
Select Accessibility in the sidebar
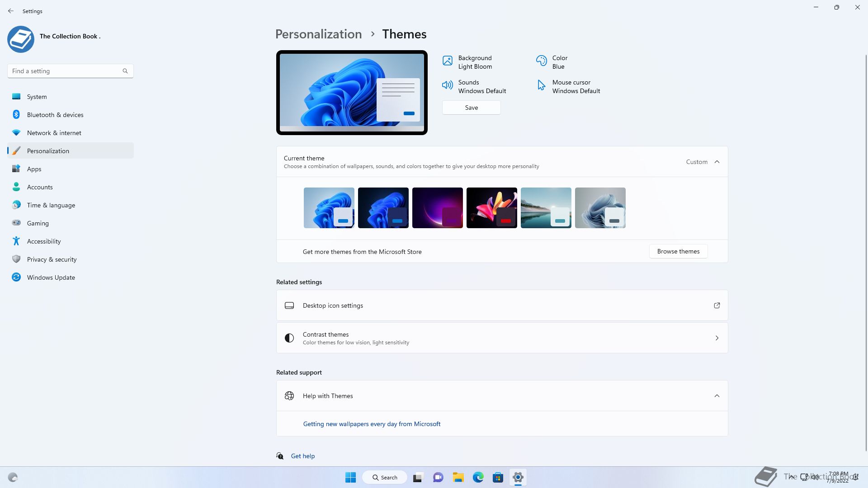(44, 241)
